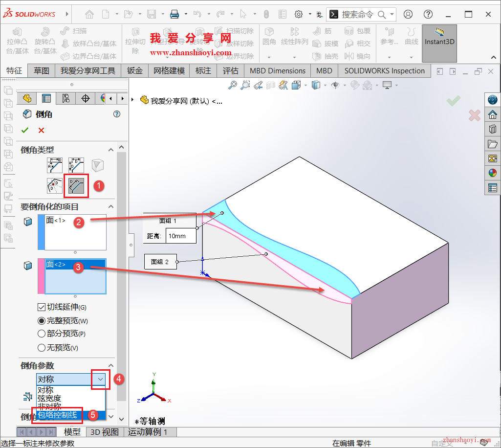Expand the 我爱分享网 flyout tree arrow

tap(132, 100)
